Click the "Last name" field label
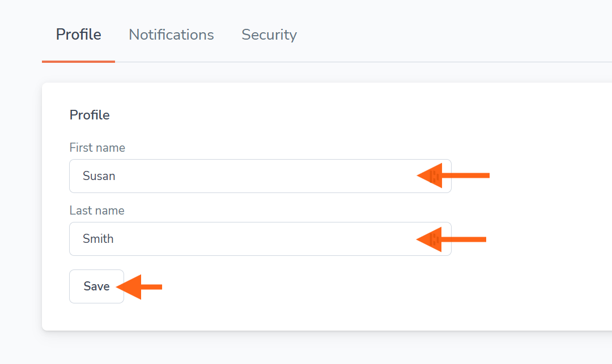The height and width of the screenshot is (364, 612). (97, 211)
